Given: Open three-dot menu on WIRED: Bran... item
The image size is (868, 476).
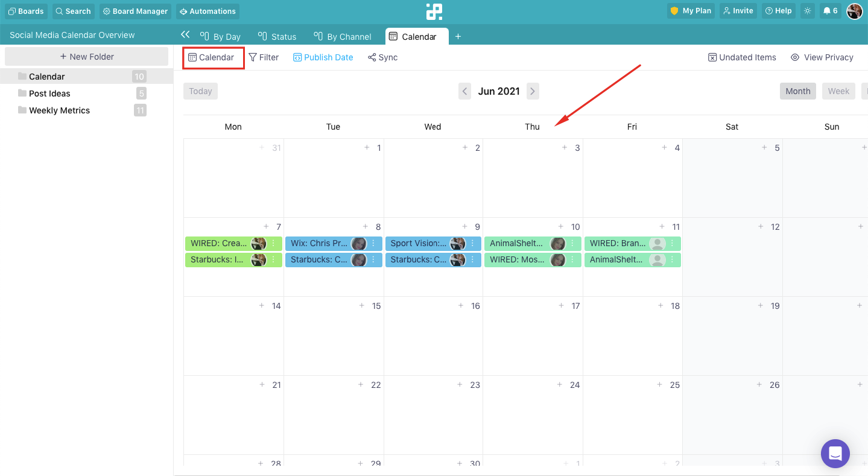Looking at the screenshot, I should pos(672,243).
